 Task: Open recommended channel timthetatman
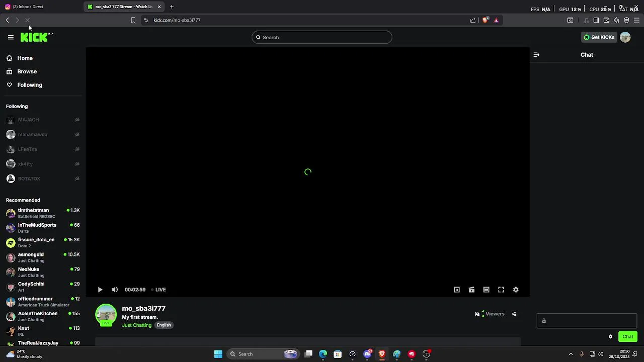click(43, 213)
